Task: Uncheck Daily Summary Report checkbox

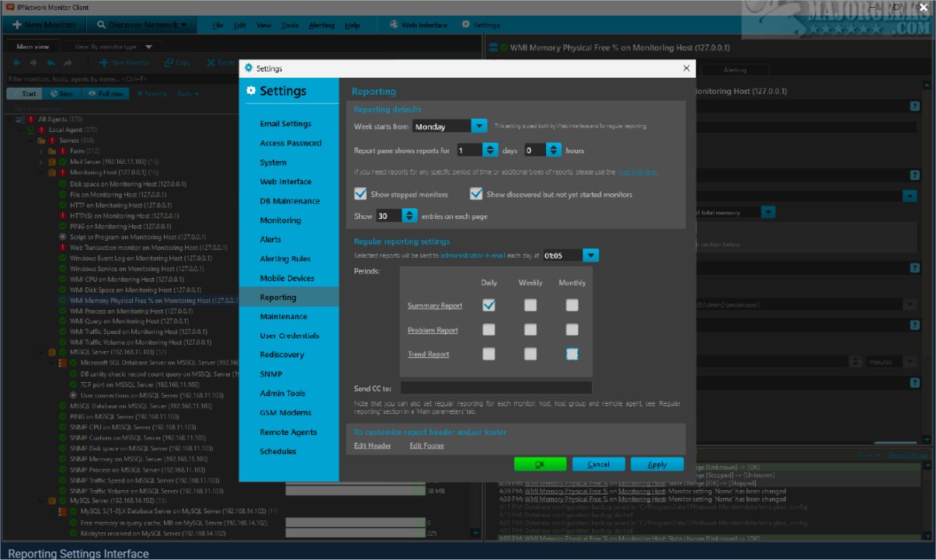Action: [x=489, y=305]
